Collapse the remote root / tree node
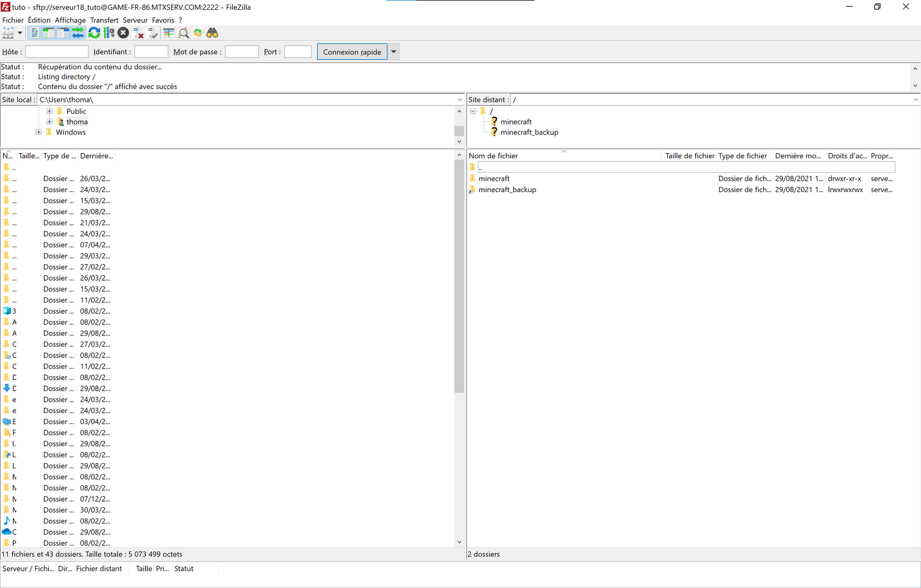The image size is (921, 588). click(x=473, y=112)
